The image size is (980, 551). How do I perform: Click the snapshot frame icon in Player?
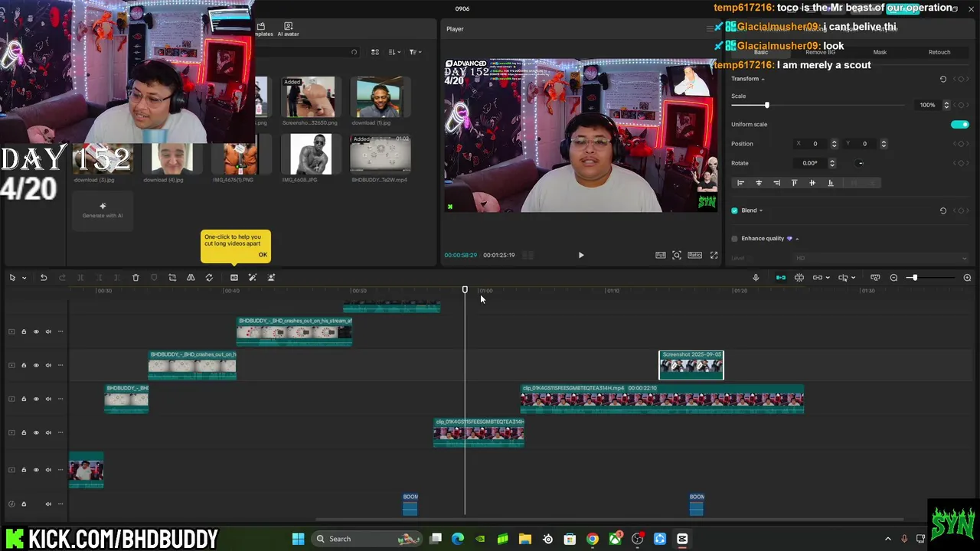pyautogui.click(x=677, y=255)
